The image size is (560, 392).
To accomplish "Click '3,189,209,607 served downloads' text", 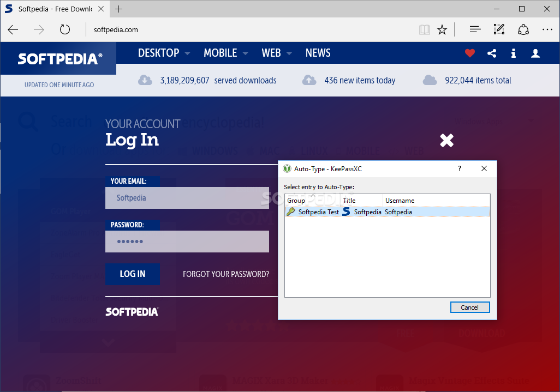I will [218, 80].
